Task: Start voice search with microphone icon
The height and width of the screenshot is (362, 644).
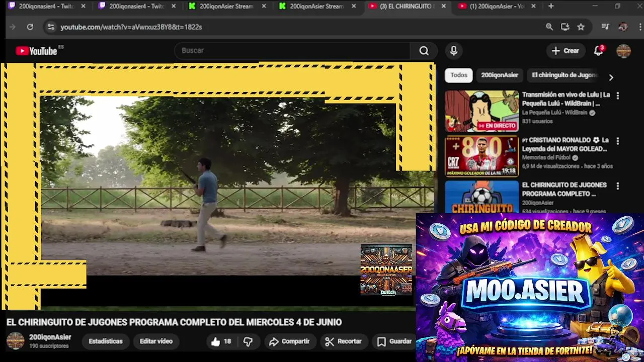Action: coord(454,51)
